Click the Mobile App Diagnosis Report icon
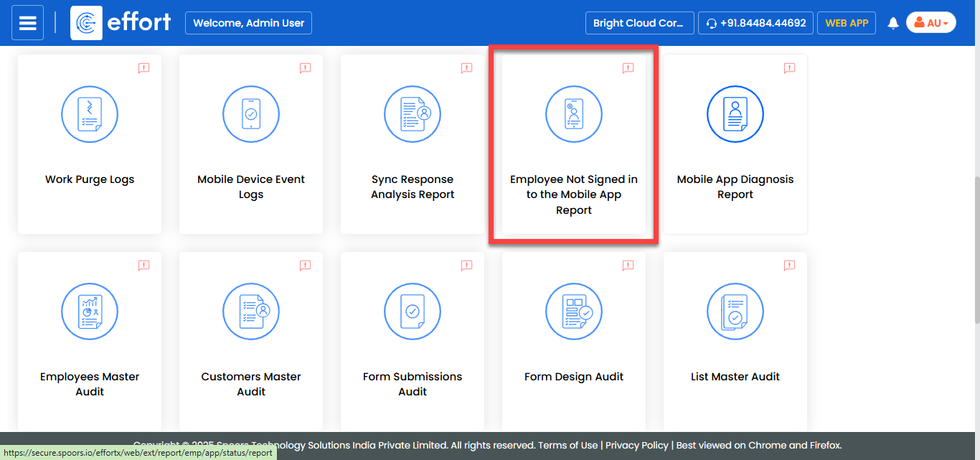This screenshot has width=980, height=460. pos(735,115)
